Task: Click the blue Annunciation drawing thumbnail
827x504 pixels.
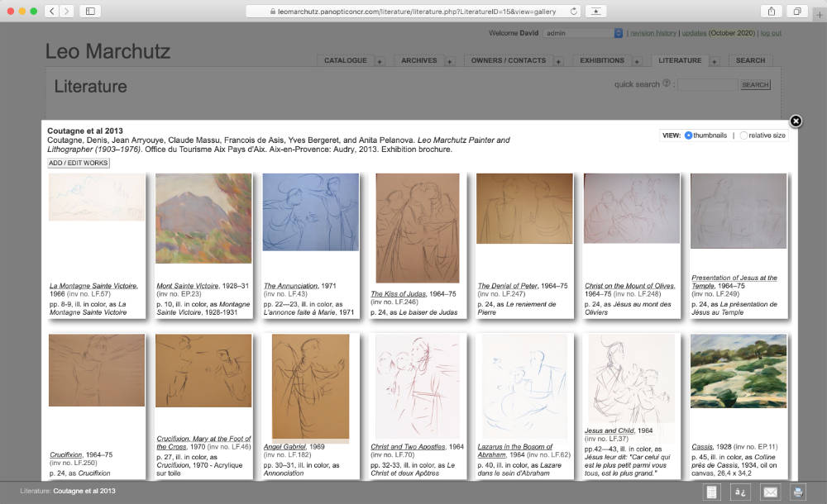Action: pos(311,212)
